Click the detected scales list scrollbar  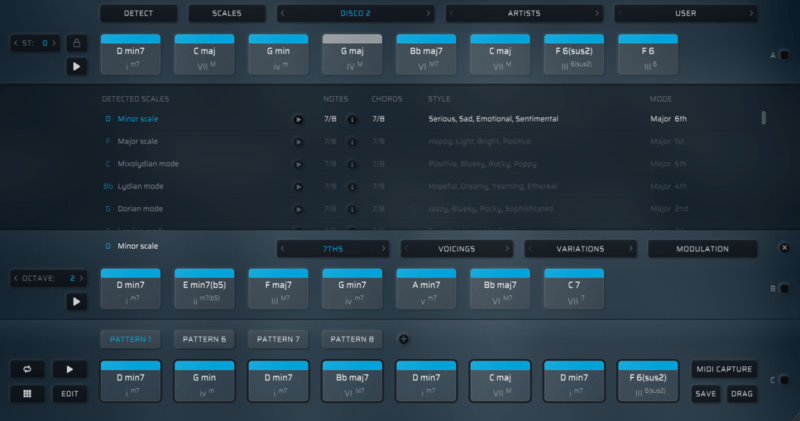(x=764, y=118)
